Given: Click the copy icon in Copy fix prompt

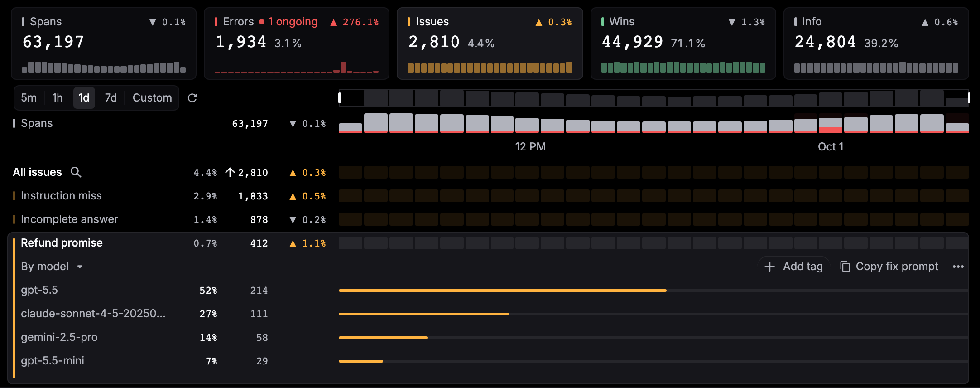Looking at the screenshot, I should (x=845, y=267).
